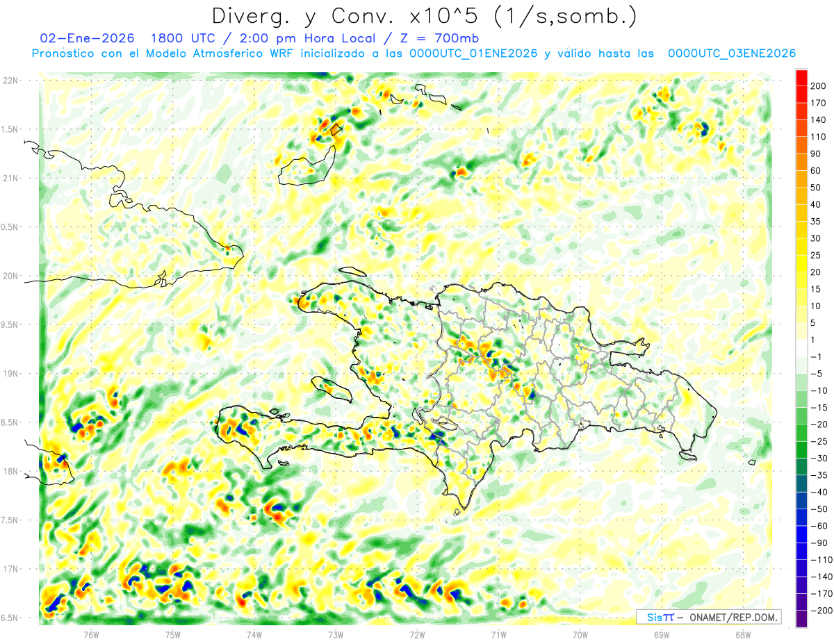Click the '22N' latitude label
The width and height of the screenshot is (834, 644).
10,80
